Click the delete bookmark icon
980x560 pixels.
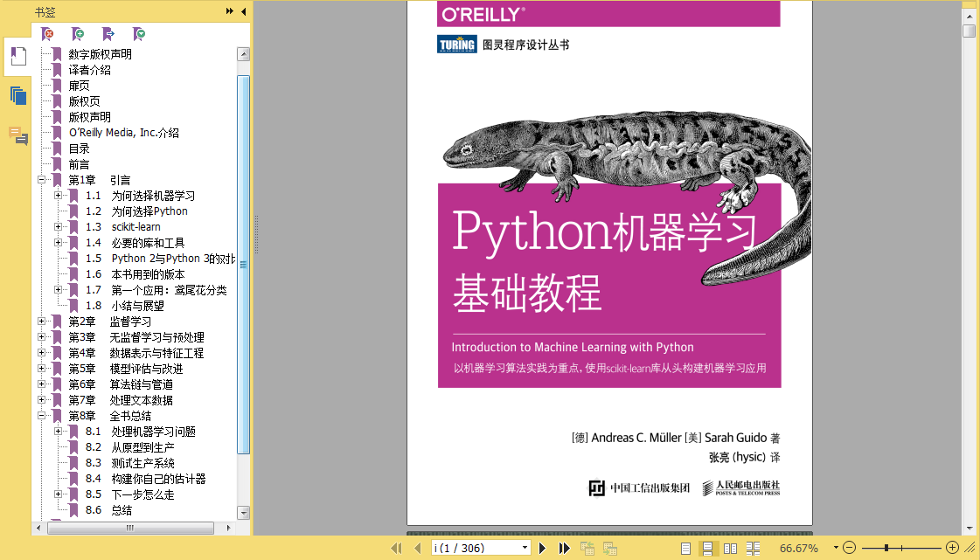click(47, 34)
